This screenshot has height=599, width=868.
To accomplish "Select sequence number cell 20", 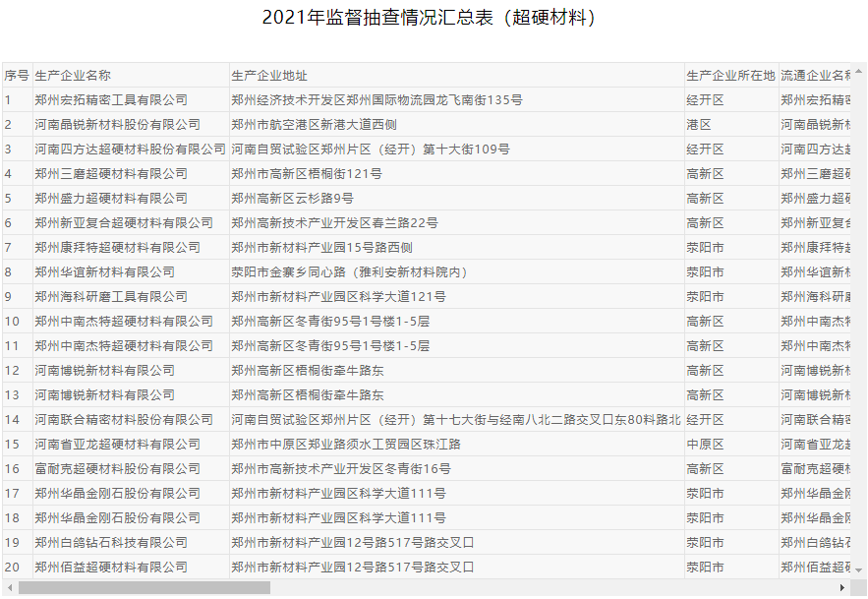I will point(17,567).
